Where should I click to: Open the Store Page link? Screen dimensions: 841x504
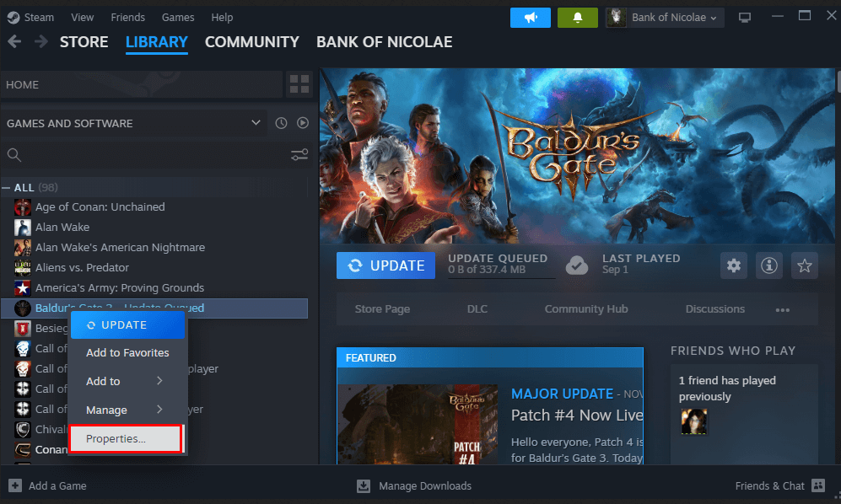pyautogui.click(x=382, y=308)
